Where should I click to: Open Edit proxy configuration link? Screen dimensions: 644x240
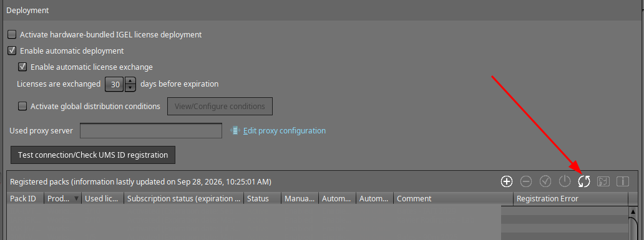point(285,130)
